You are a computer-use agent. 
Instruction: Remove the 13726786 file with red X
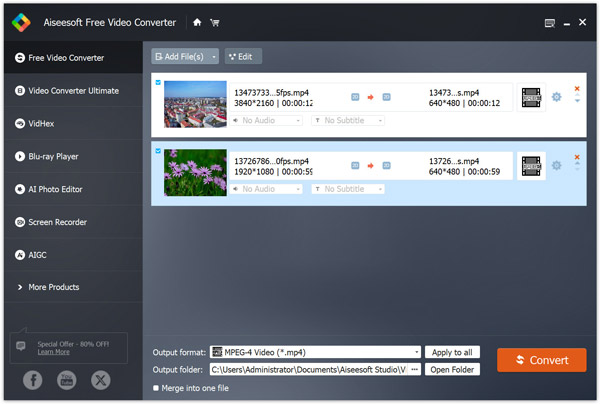(577, 157)
